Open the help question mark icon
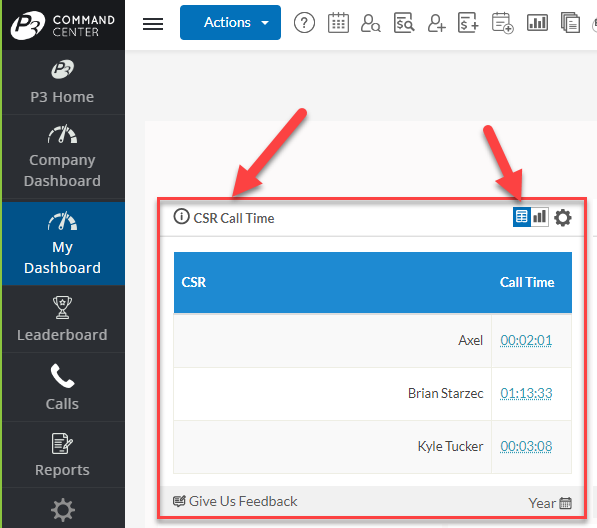The image size is (597, 528). point(304,23)
